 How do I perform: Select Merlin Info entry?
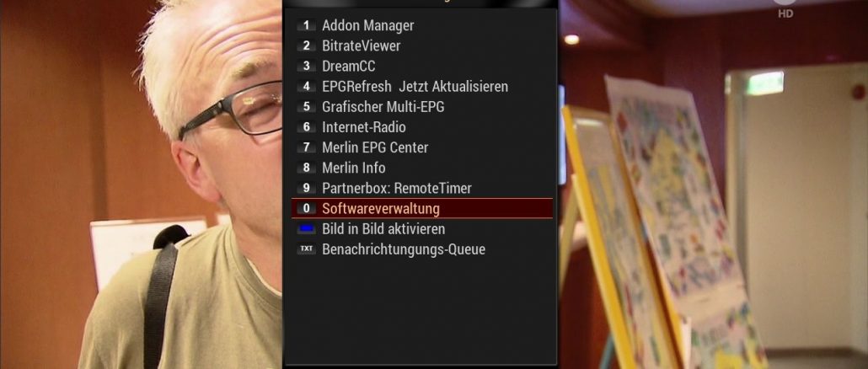(x=422, y=168)
